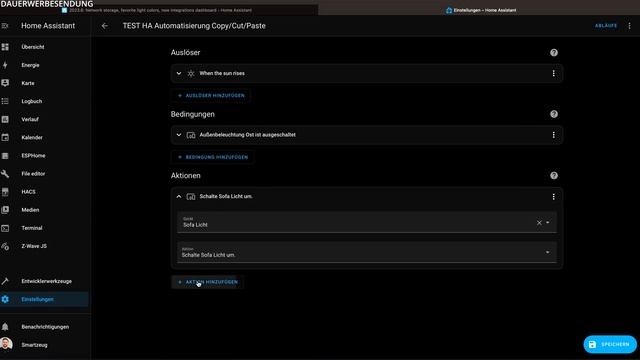Viewport: 640px width, 360px height.
Task: Open the Gerät device dropdown arrow
Action: tap(548, 223)
